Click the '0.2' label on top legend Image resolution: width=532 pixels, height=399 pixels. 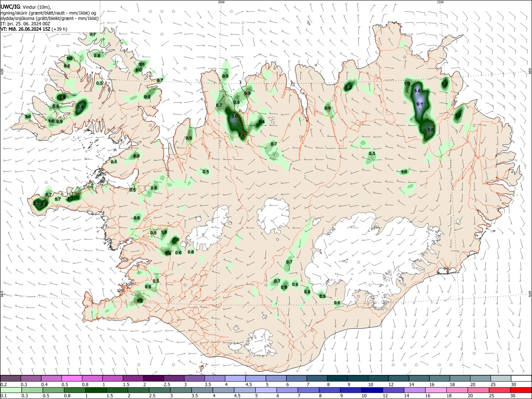click(x=3, y=384)
